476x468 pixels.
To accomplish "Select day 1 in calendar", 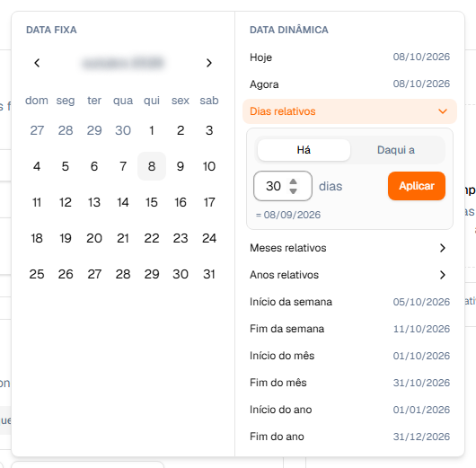I will tap(152, 130).
